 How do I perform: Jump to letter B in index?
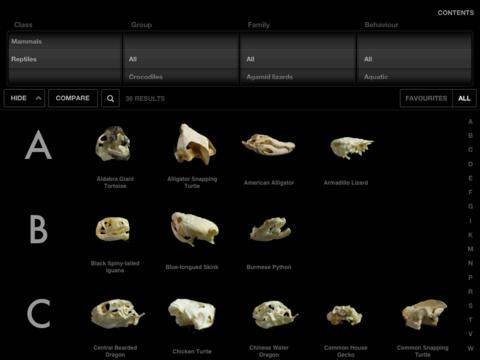[x=470, y=136]
